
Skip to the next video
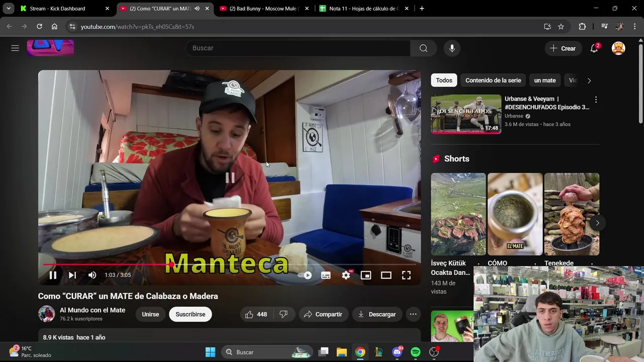coord(72,275)
